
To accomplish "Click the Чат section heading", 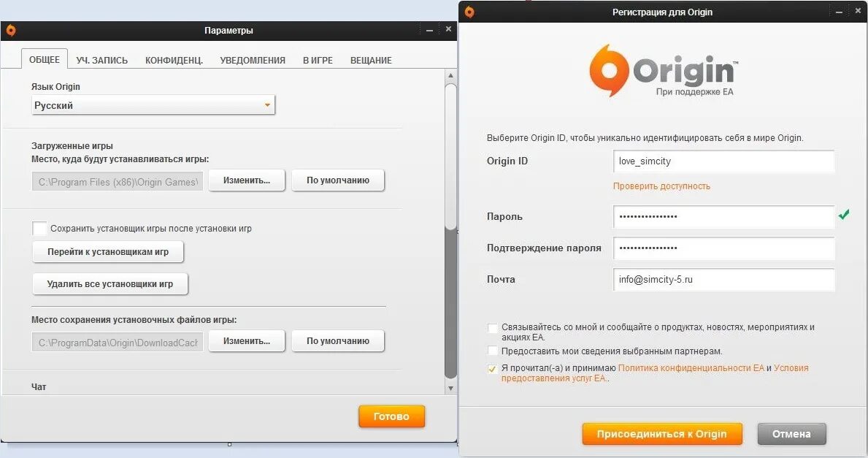I will [x=39, y=387].
